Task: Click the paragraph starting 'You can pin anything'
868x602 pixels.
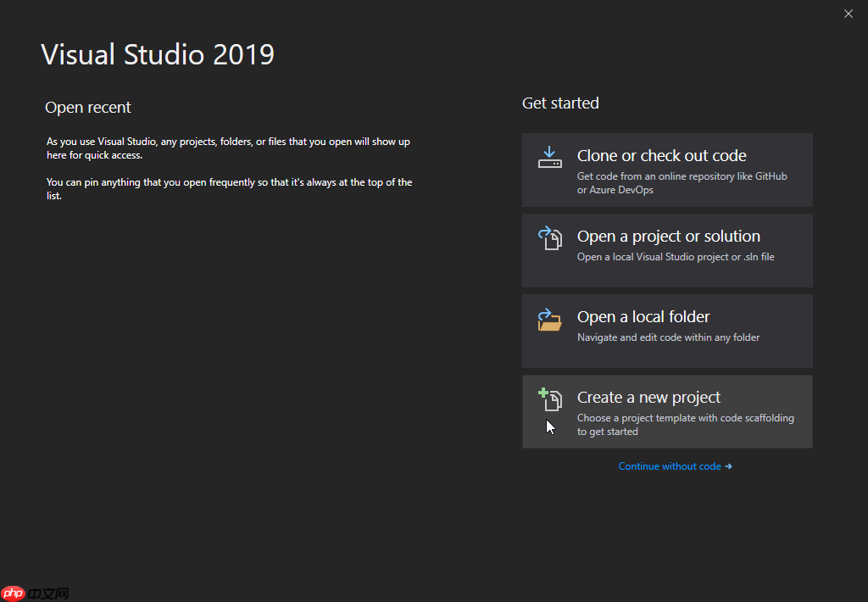Action: click(229, 189)
